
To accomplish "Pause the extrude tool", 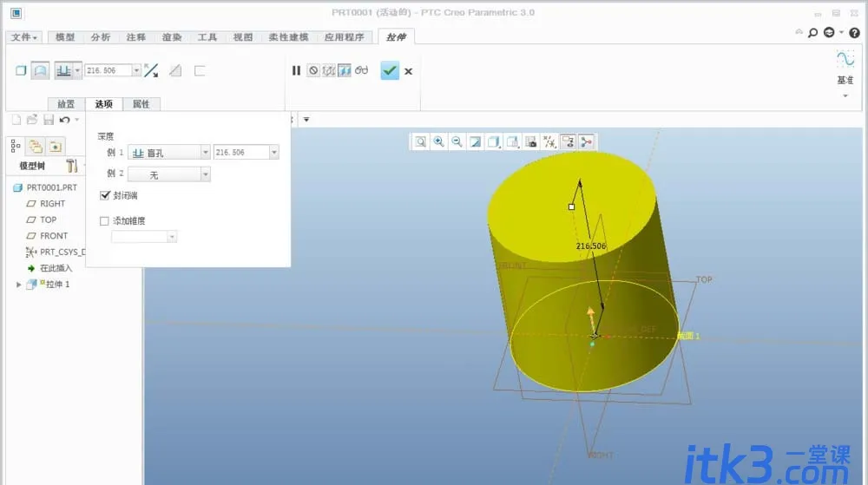I will click(x=296, y=71).
